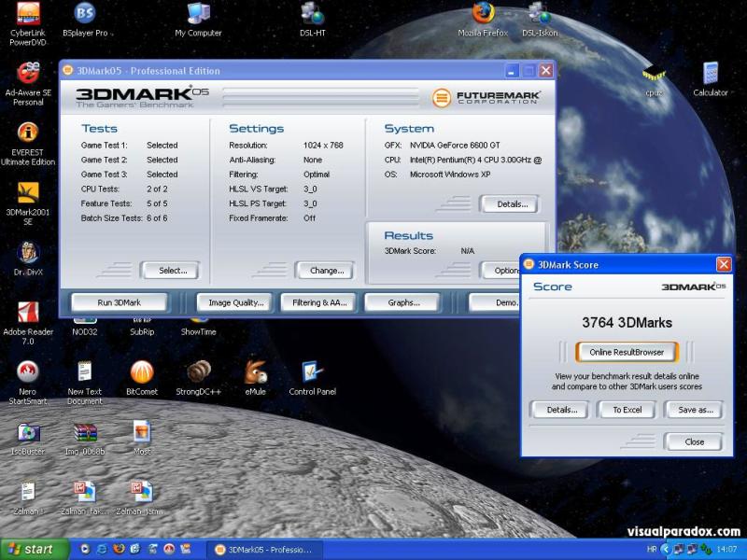747x560 pixels.
Task: Select the 3DMark05 taskbar window button
Action: [x=263, y=549]
